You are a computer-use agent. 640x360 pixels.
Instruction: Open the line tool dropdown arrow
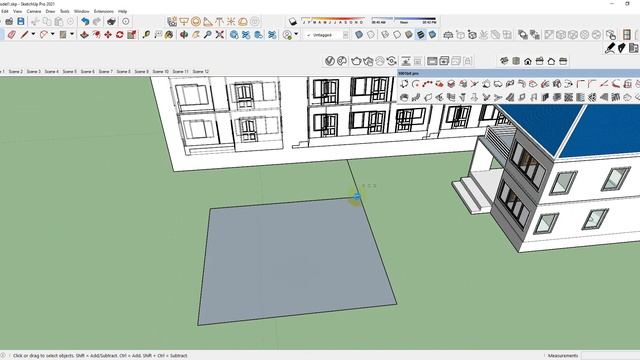click(33, 35)
